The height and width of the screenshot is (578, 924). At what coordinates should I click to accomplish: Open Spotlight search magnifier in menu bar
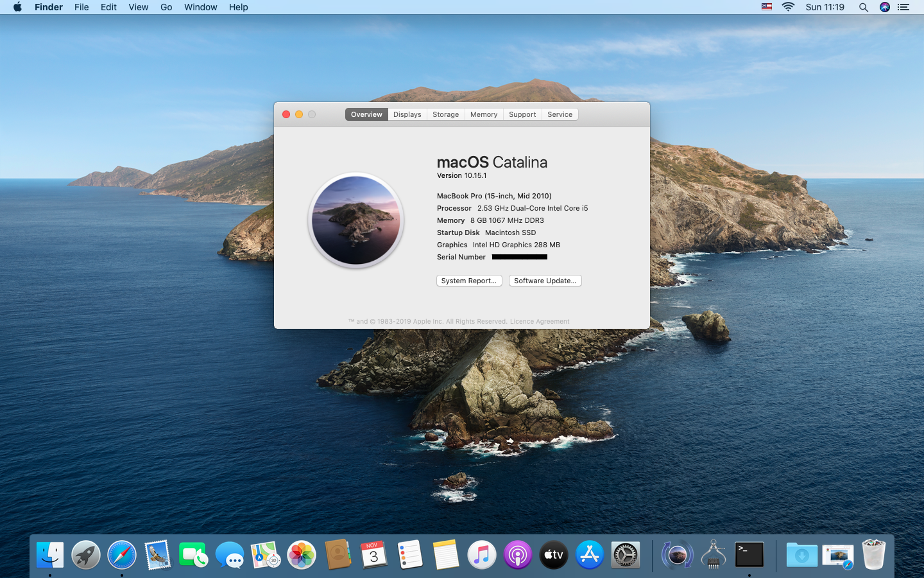[x=864, y=7]
